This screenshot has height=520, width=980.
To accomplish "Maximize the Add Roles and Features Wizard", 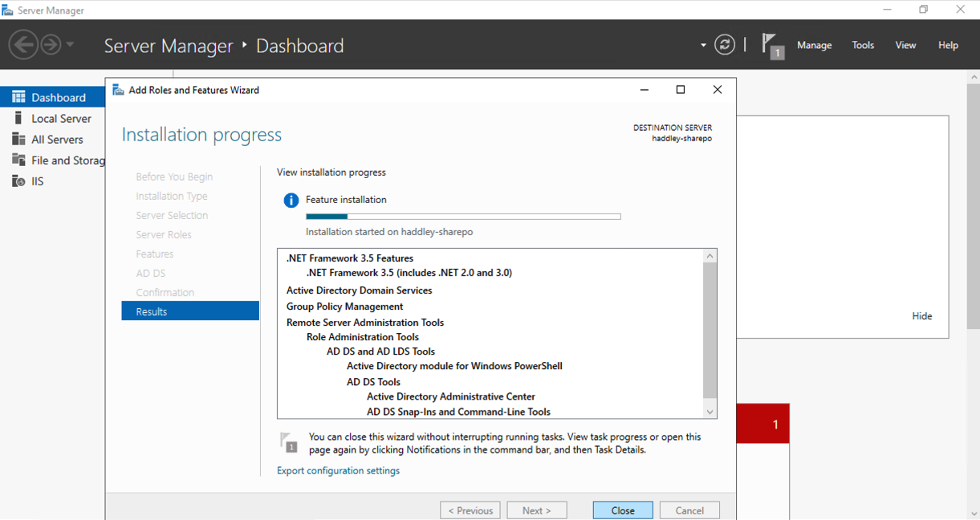I will point(681,90).
